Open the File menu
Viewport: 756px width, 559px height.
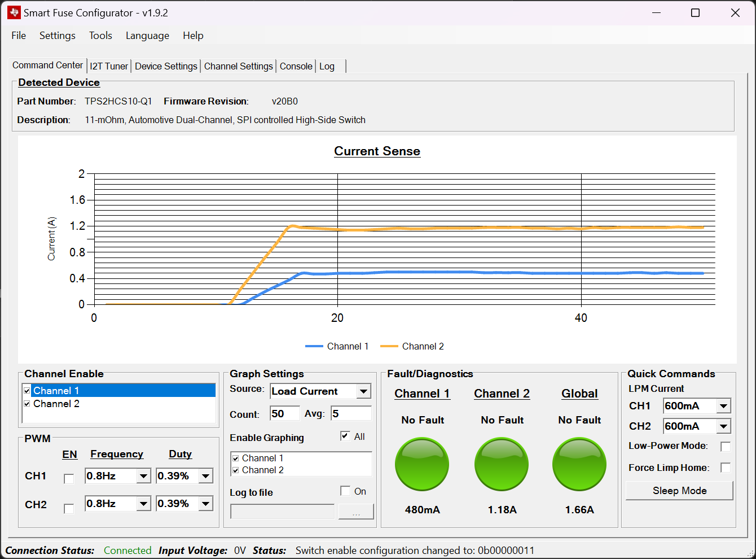coord(19,36)
